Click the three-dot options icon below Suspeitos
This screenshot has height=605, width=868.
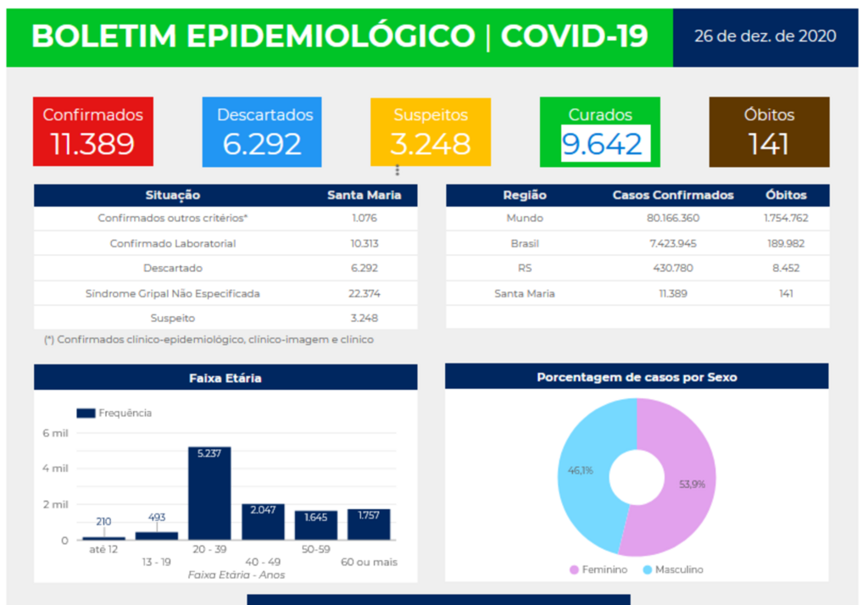click(397, 170)
